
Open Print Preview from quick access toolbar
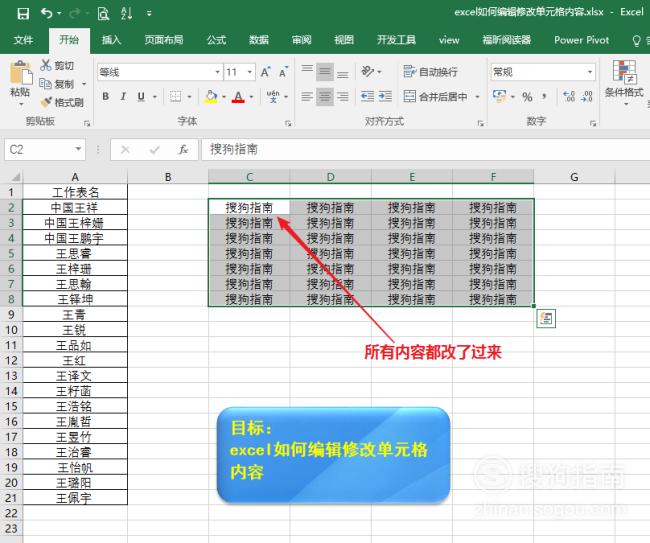click(103, 14)
